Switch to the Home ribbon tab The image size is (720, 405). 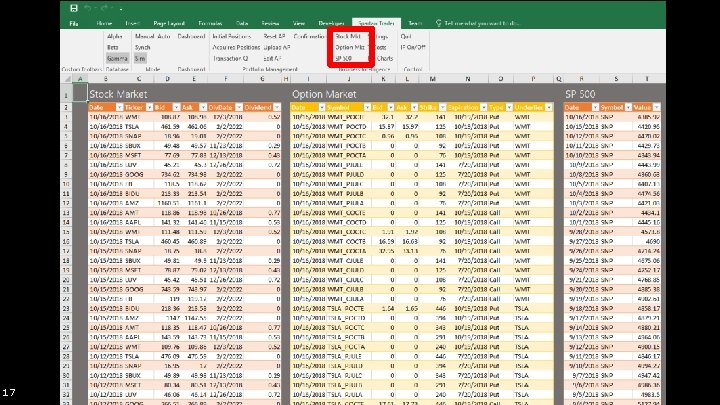pos(104,23)
